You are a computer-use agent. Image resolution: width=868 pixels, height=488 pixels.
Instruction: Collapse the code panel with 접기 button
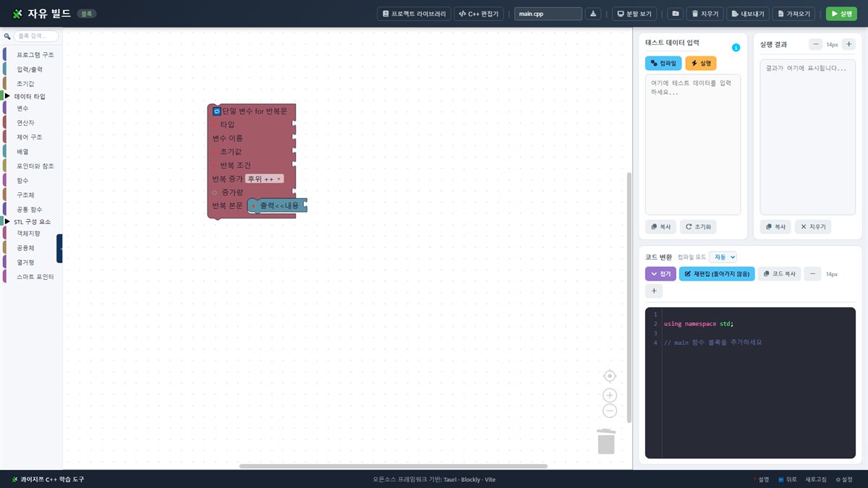pos(660,274)
